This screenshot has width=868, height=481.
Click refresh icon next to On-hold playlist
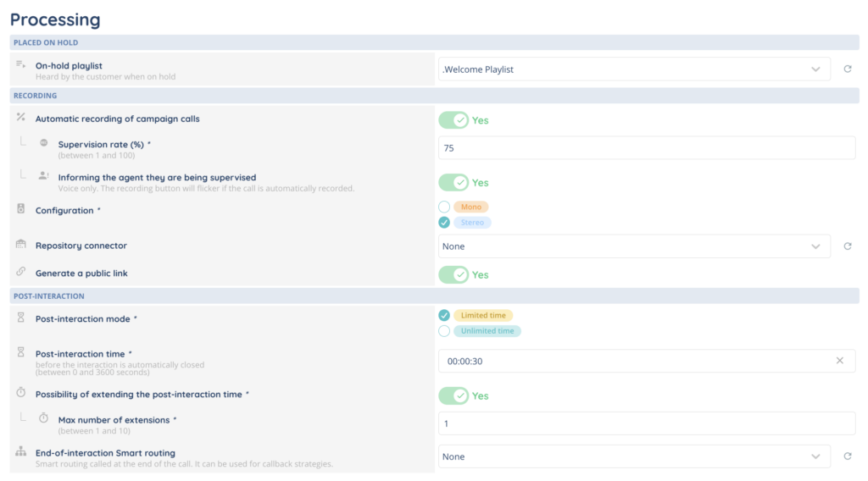tap(847, 69)
